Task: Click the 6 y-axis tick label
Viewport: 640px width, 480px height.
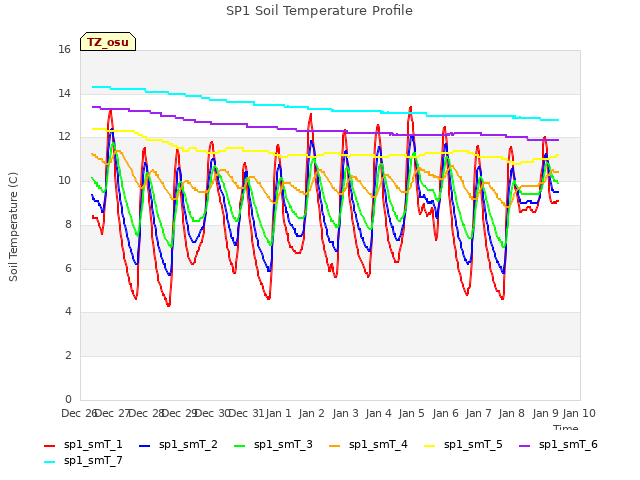Action: (68, 268)
